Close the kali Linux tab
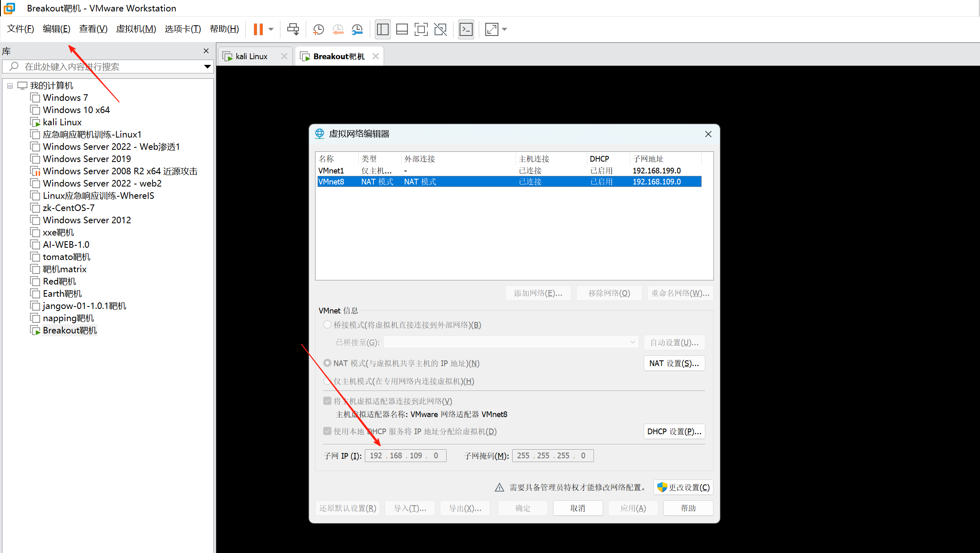Viewport: 980px width, 553px height. click(x=284, y=56)
